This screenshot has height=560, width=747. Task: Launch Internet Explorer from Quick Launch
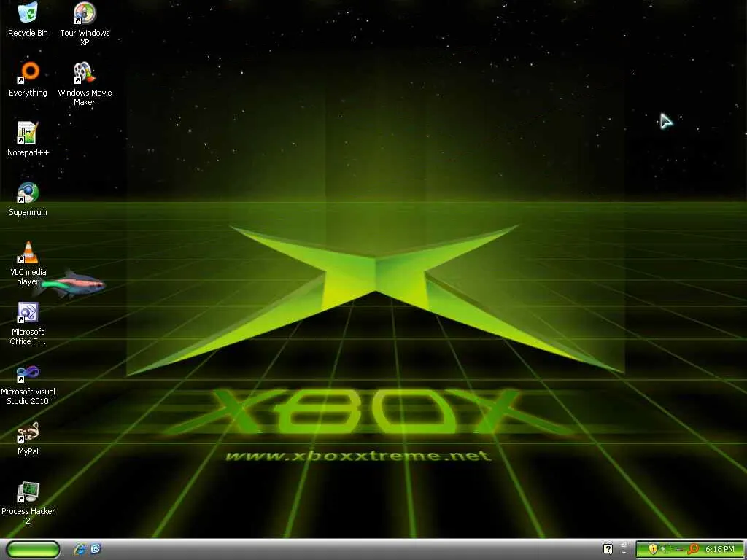[x=80, y=549]
